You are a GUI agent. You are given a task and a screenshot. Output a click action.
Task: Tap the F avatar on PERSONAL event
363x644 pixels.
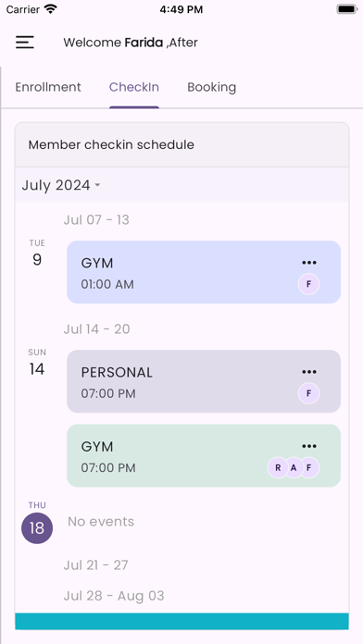[308, 393]
